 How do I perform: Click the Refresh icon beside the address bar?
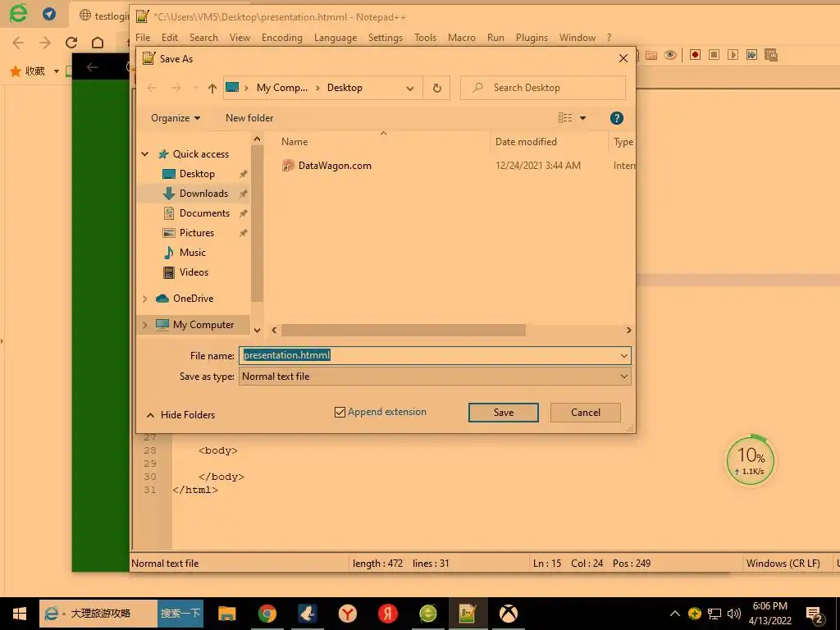[436, 88]
